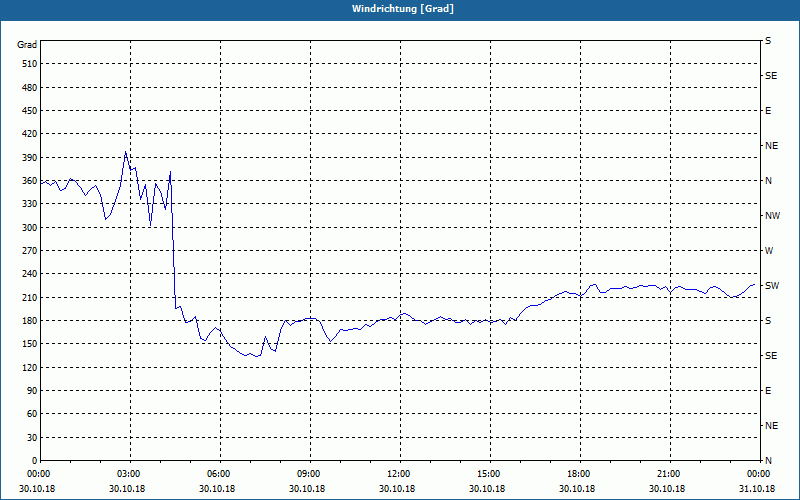
Task: Click the 90 y-axis label
Action: pyautogui.click(x=32, y=391)
